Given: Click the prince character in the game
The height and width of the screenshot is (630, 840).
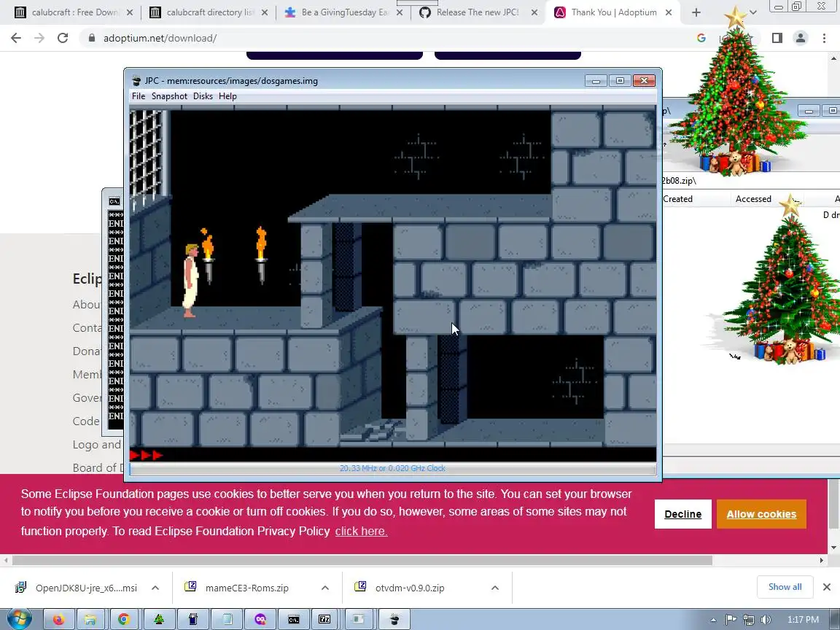Looking at the screenshot, I should pyautogui.click(x=191, y=280).
